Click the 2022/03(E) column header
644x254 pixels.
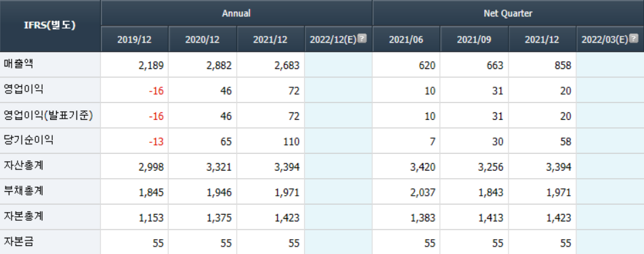coord(610,39)
